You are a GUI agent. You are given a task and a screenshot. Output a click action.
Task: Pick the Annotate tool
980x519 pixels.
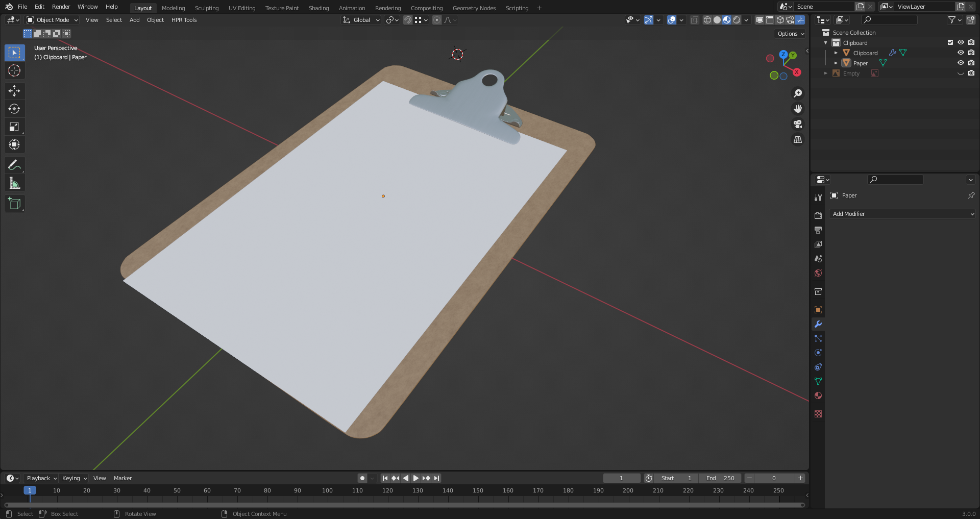14,164
